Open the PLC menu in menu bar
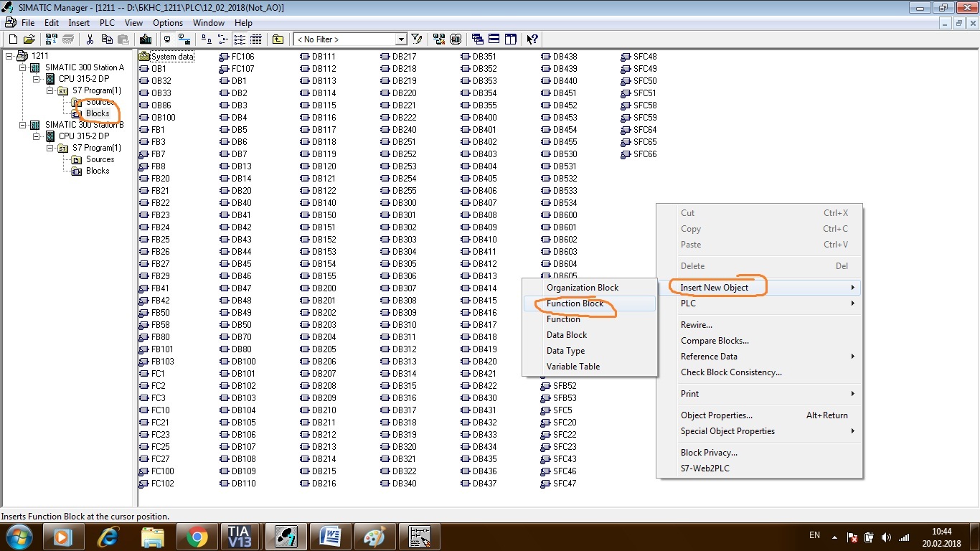 pos(107,23)
